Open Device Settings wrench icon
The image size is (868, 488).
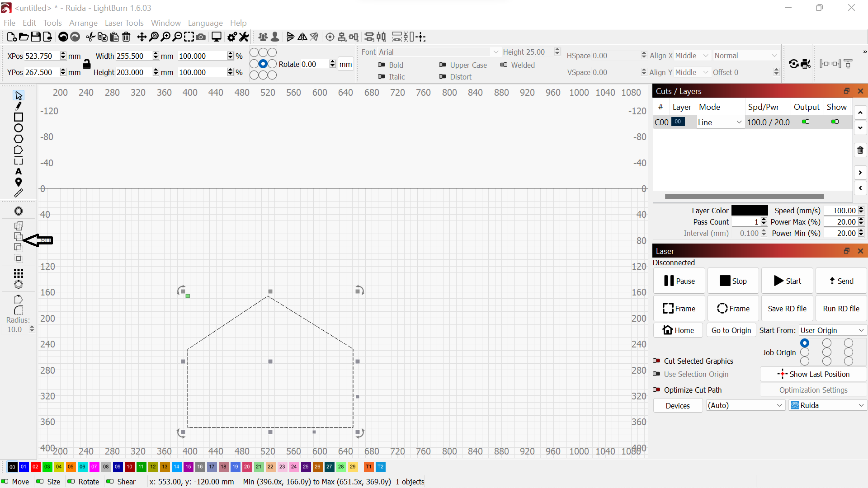tap(244, 37)
